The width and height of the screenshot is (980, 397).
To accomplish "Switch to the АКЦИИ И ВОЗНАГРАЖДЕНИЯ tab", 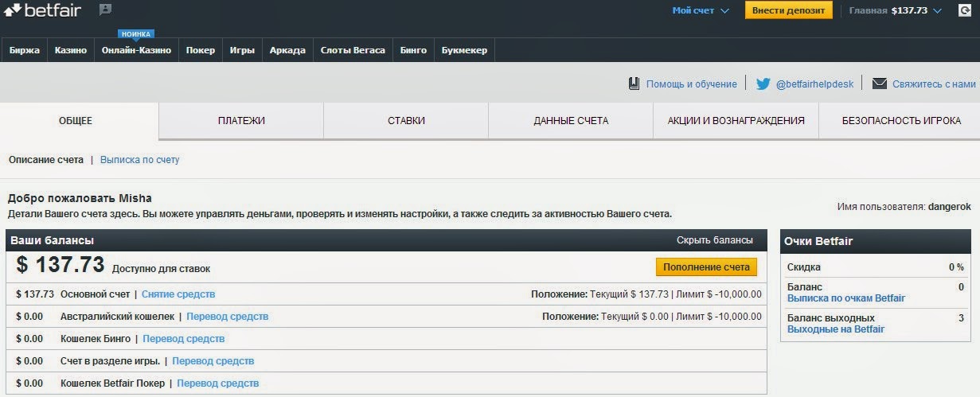I will pyautogui.click(x=736, y=121).
